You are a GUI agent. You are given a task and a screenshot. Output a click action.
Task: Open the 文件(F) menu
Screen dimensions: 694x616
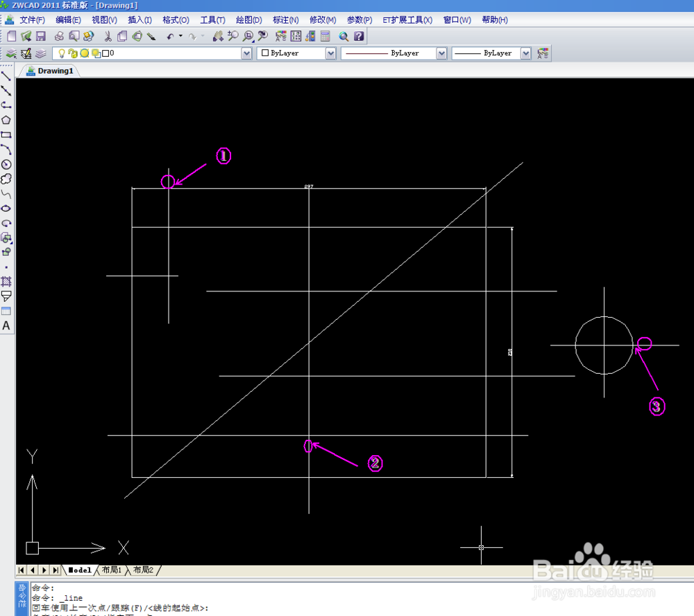(x=33, y=20)
